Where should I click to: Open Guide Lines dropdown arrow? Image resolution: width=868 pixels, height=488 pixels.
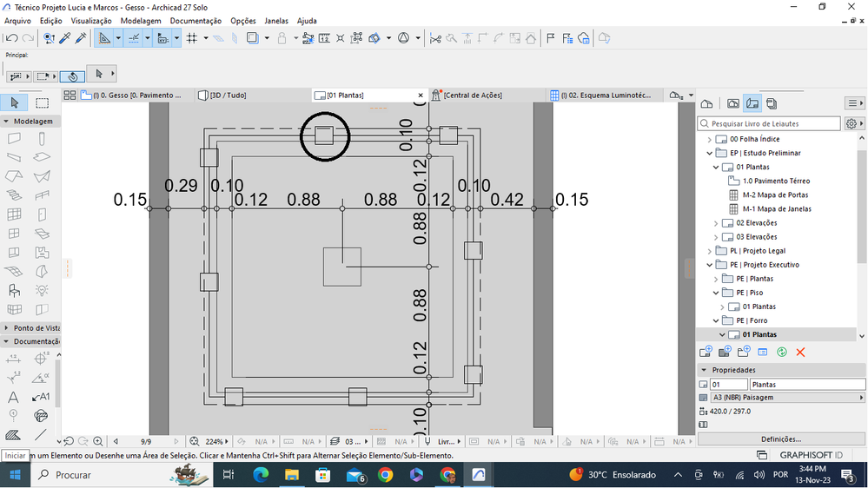point(118,38)
